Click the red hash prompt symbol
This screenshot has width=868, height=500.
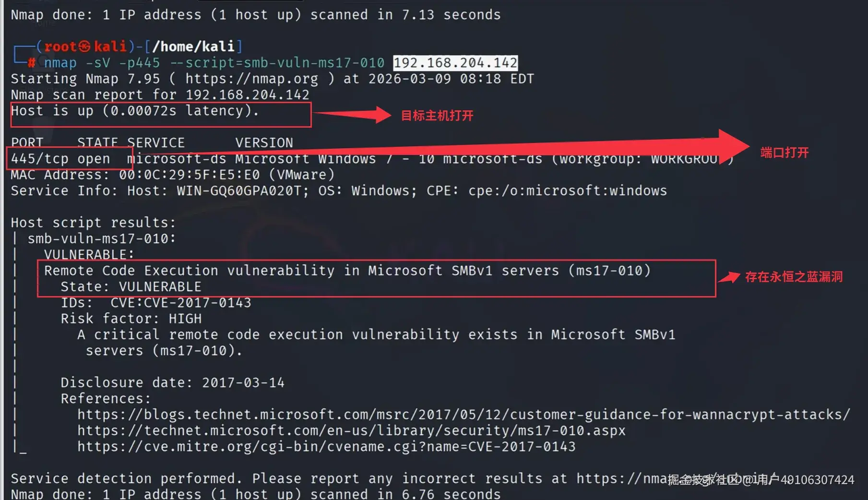32,63
